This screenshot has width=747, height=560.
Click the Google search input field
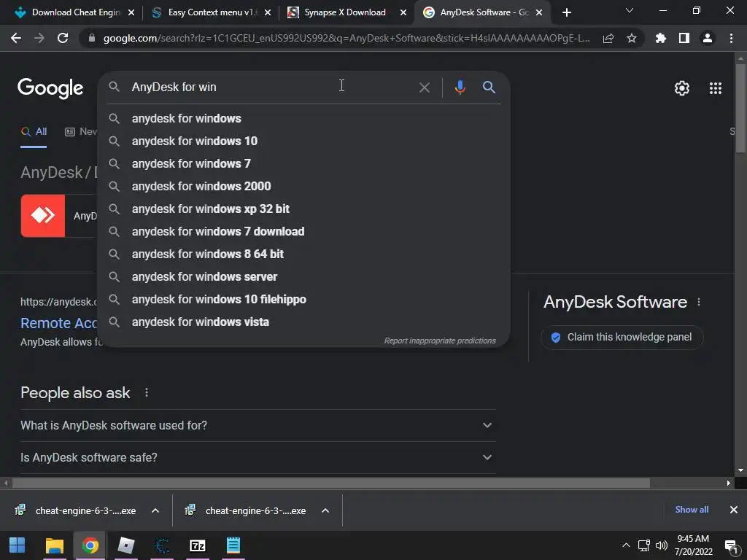(271, 87)
